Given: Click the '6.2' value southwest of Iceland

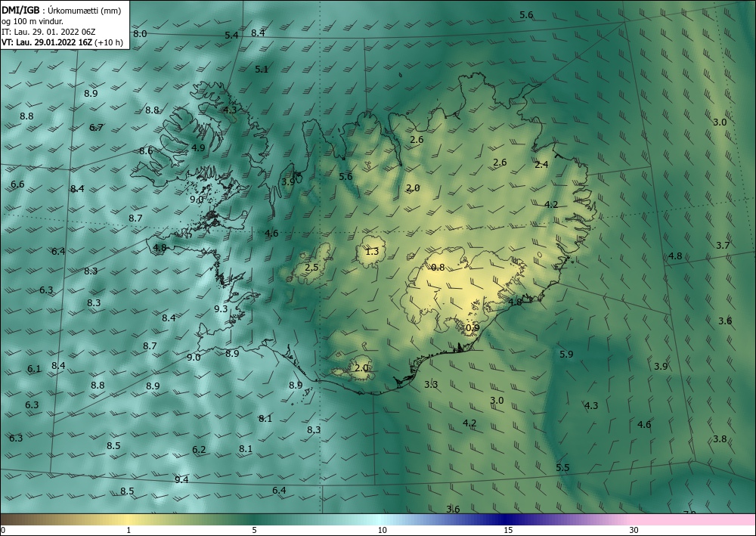Looking at the screenshot, I should tap(199, 451).
